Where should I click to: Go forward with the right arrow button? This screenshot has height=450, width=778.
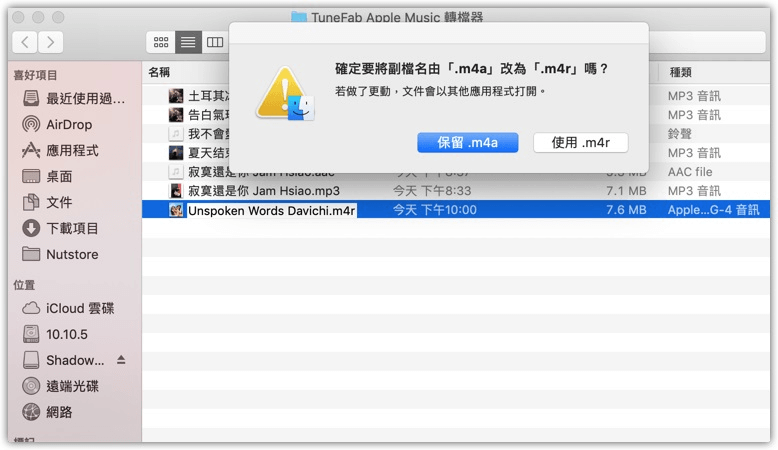[x=51, y=42]
